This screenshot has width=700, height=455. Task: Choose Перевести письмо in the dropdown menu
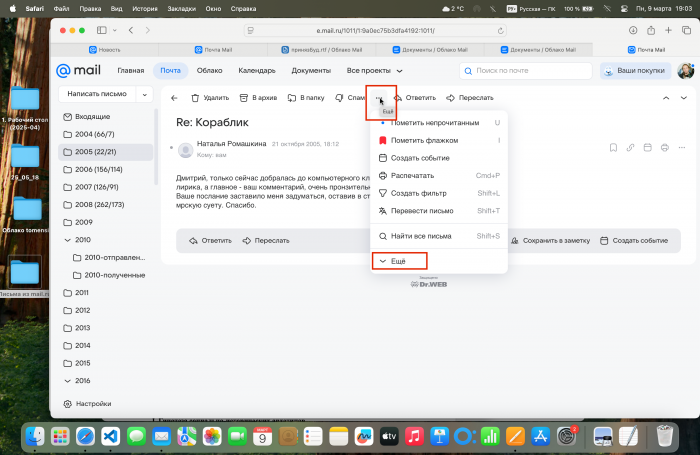point(439,211)
